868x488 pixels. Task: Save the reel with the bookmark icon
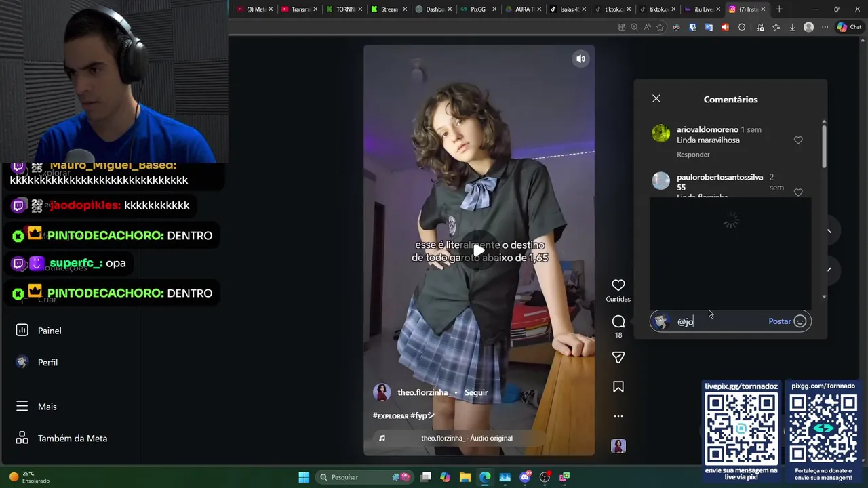(x=618, y=387)
